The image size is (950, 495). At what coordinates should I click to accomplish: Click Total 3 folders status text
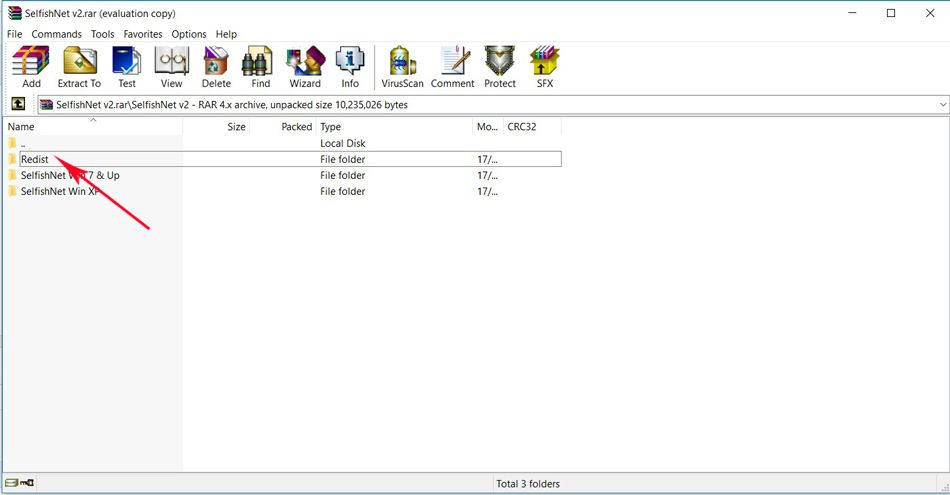pos(528,483)
